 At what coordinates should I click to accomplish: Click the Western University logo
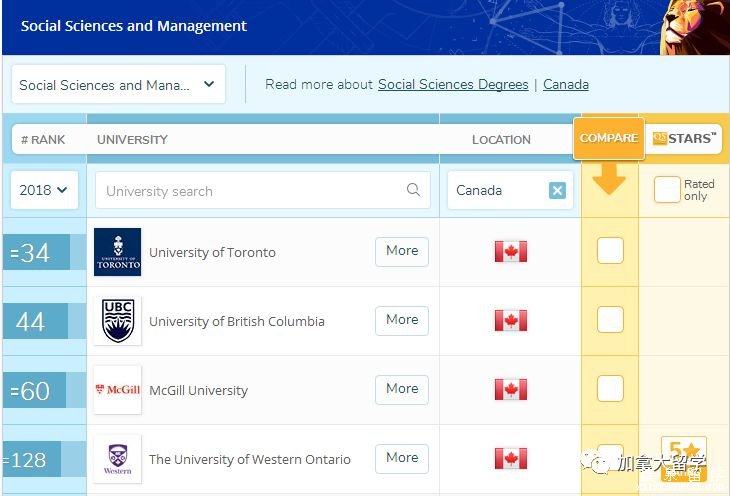coord(117,459)
